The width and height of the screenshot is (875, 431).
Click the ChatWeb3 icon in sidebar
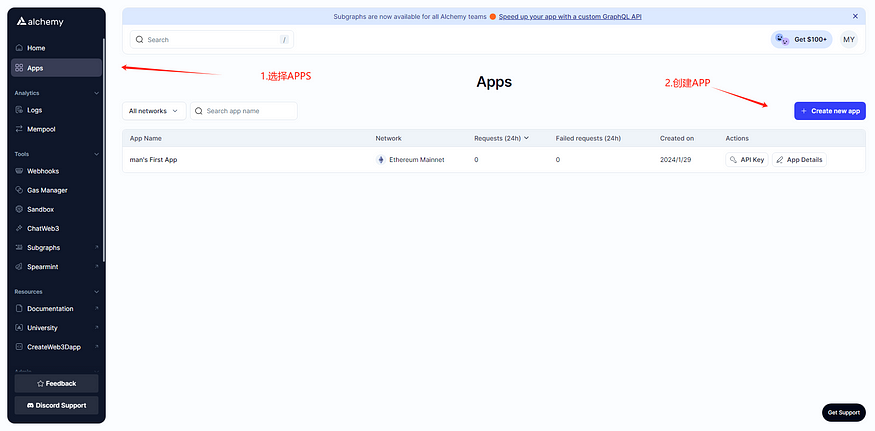point(19,228)
